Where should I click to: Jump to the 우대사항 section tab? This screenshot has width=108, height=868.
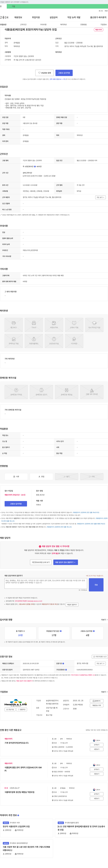tap(43, 25)
